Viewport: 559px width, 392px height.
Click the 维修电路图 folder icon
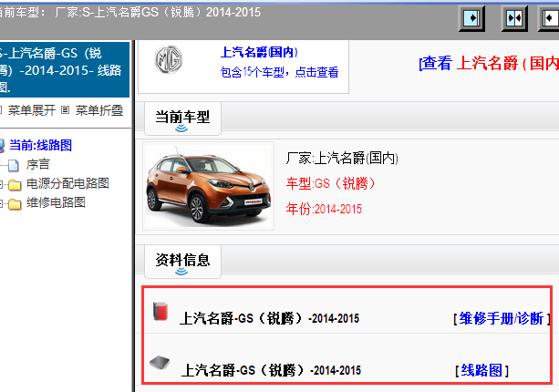click(x=15, y=204)
